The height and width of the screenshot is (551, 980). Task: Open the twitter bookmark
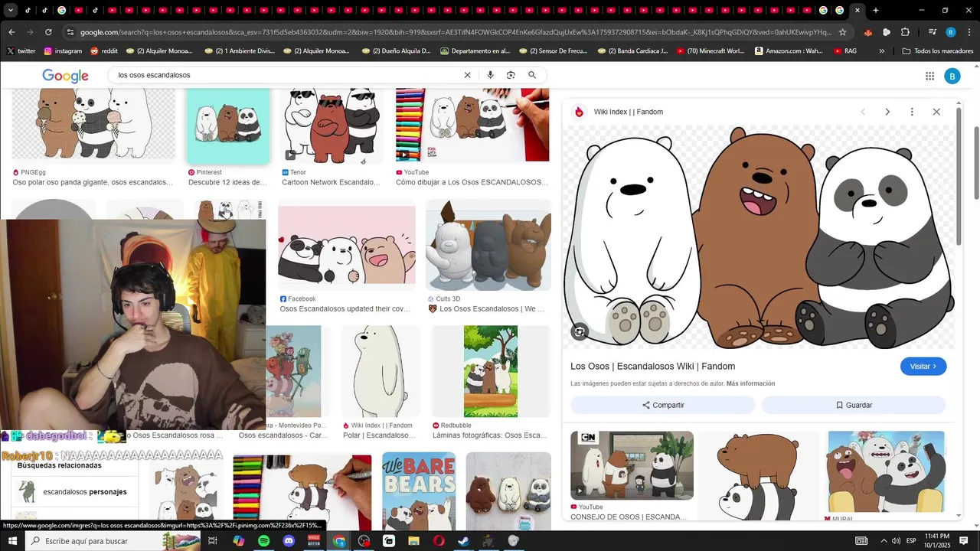click(x=21, y=51)
